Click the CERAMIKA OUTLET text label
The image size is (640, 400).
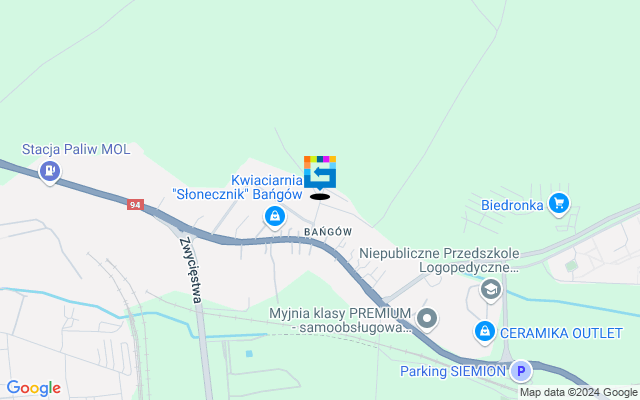tap(561, 333)
